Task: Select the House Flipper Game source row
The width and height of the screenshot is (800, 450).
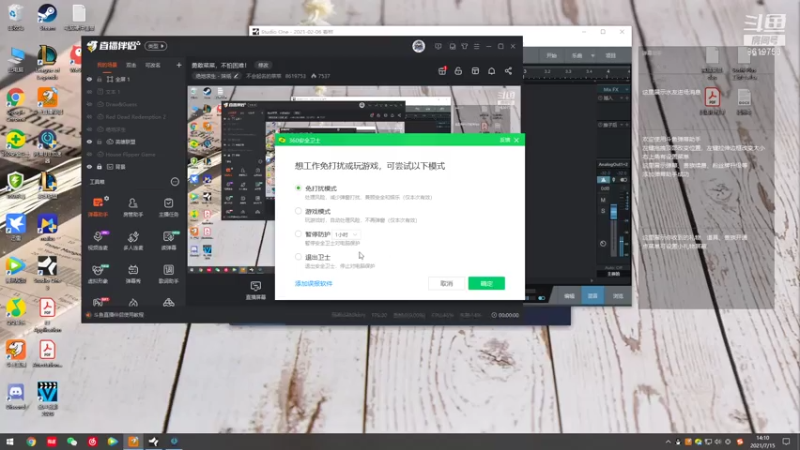Action: 133,155
